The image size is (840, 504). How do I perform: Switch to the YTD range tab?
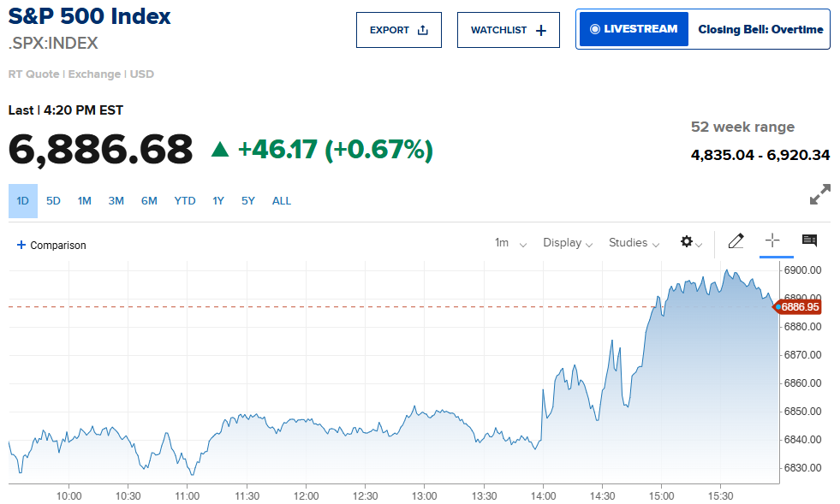[185, 201]
